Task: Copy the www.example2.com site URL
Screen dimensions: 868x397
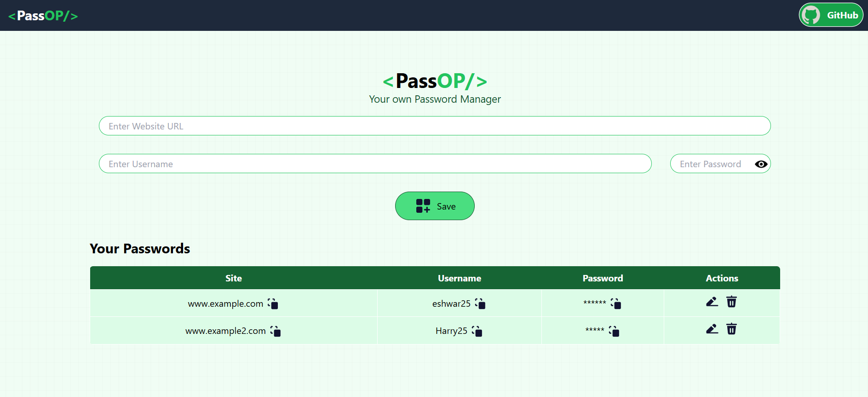Action: tap(276, 331)
